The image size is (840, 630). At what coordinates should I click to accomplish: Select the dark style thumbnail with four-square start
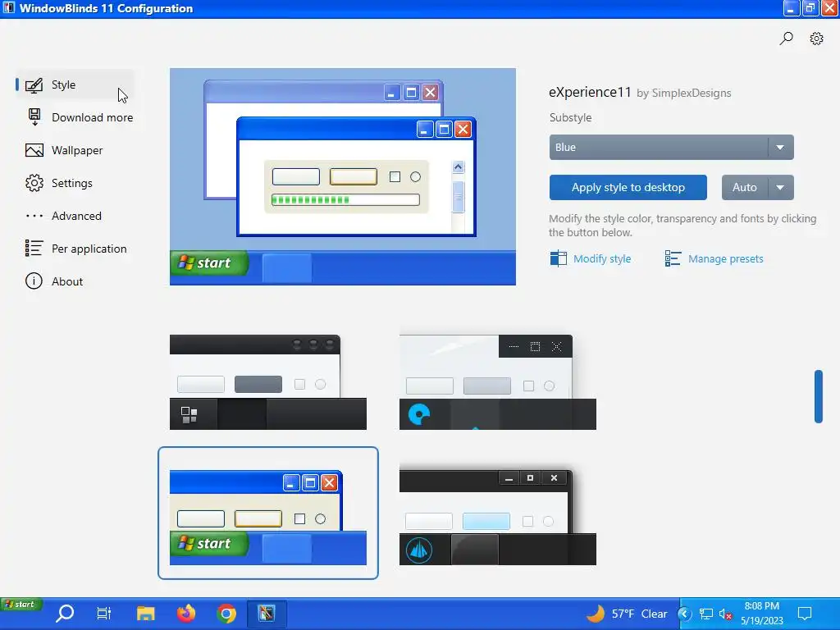tap(268, 382)
